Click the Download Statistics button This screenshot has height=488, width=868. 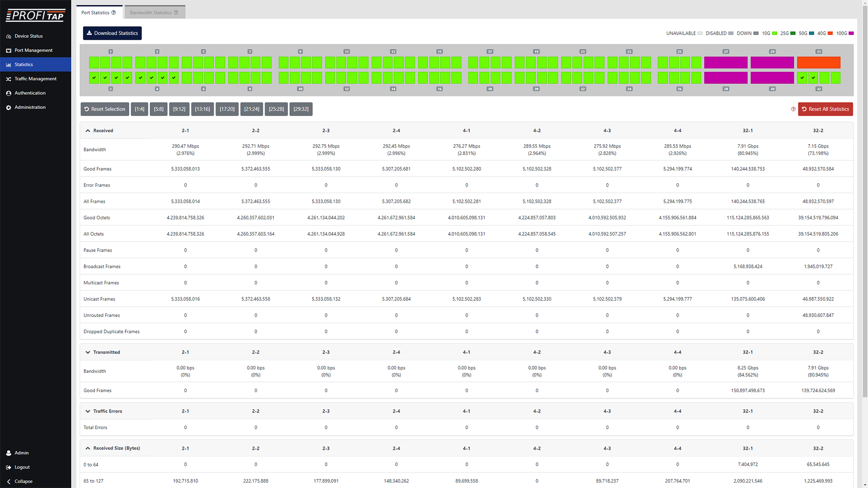pyautogui.click(x=112, y=33)
